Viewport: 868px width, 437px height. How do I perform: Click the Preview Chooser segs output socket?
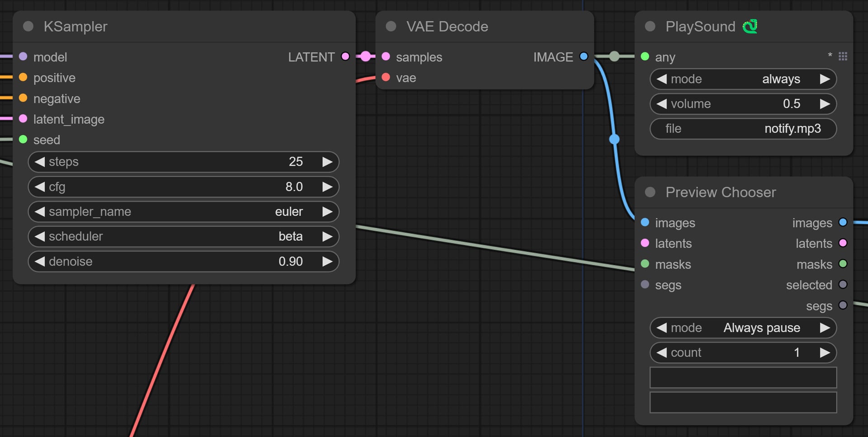843,305
